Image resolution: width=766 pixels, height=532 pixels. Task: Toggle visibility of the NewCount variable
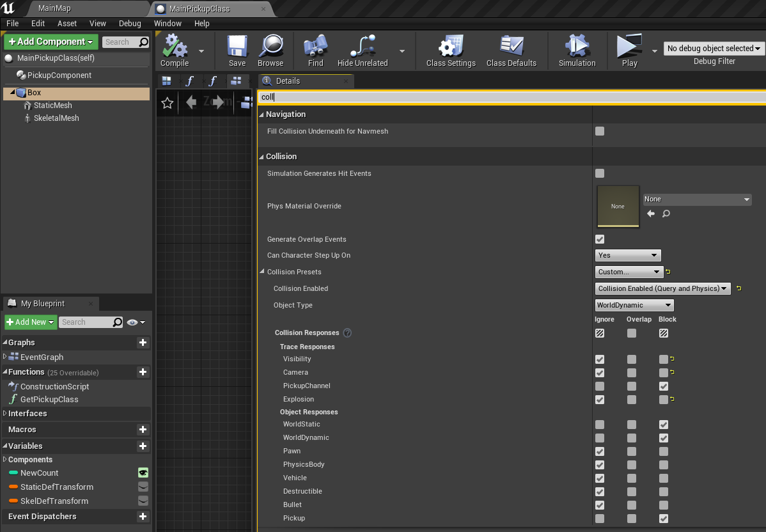coord(142,473)
